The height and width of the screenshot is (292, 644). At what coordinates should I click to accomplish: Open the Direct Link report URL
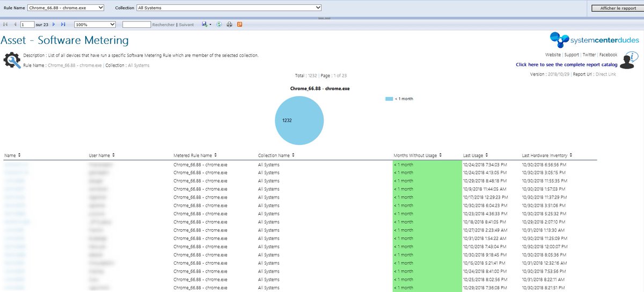click(x=606, y=74)
